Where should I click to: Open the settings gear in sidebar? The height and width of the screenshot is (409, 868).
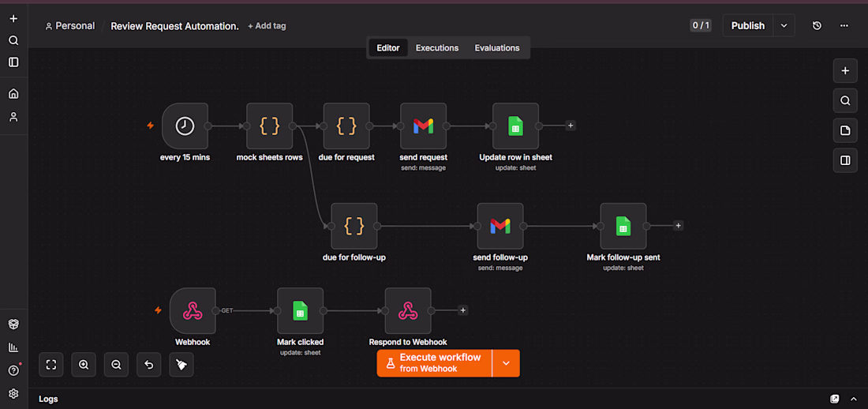pyautogui.click(x=14, y=393)
